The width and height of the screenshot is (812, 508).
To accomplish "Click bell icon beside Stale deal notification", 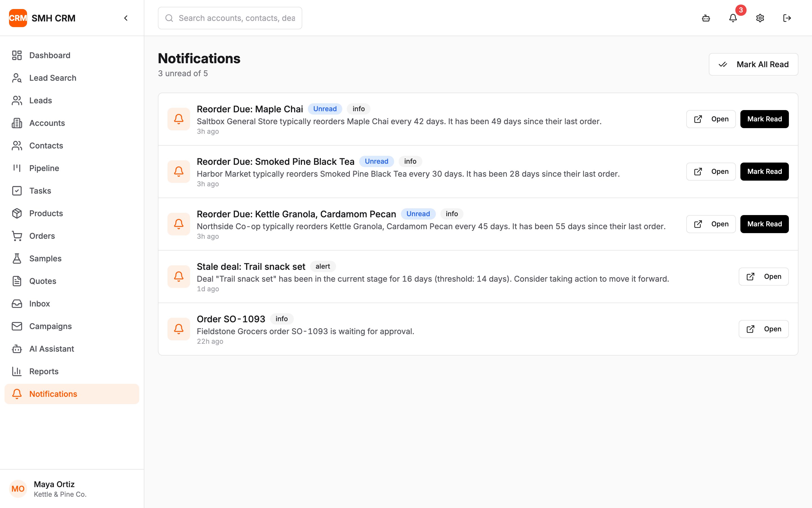I will (179, 277).
